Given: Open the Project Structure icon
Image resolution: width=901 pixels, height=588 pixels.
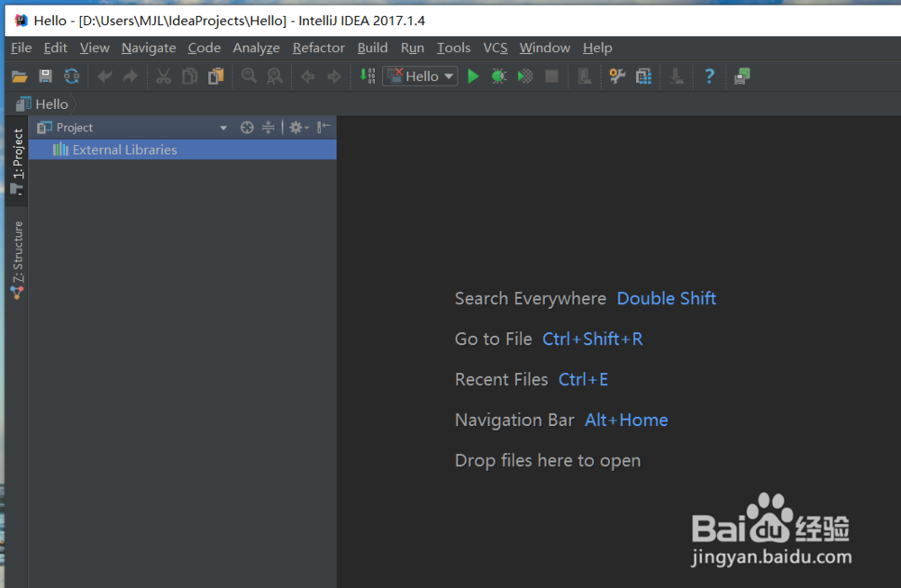Looking at the screenshot, I should (x=643, y=77).
